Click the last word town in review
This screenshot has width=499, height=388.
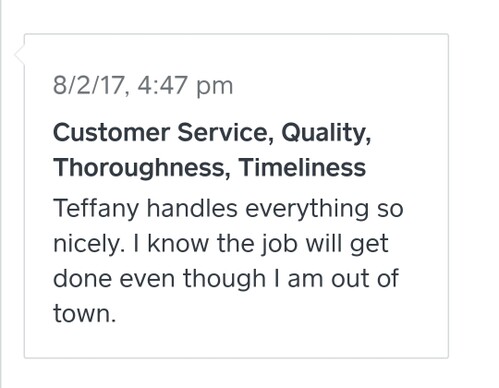click(84, 313)
